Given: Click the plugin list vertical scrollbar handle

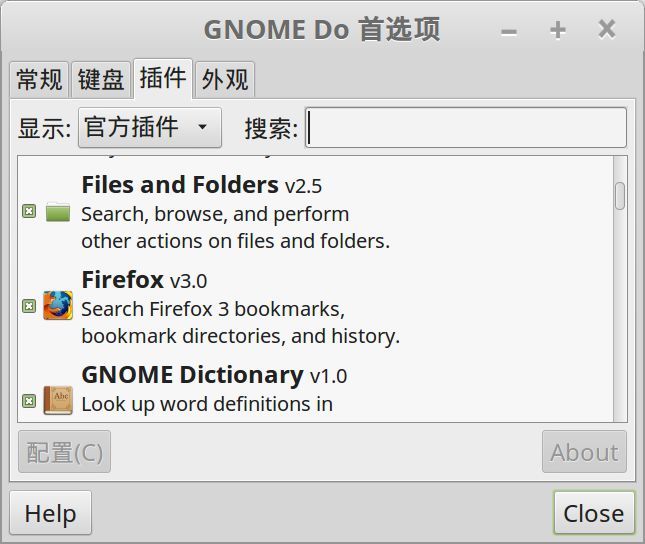Looking at the screenshot, I should pos(620,195).
